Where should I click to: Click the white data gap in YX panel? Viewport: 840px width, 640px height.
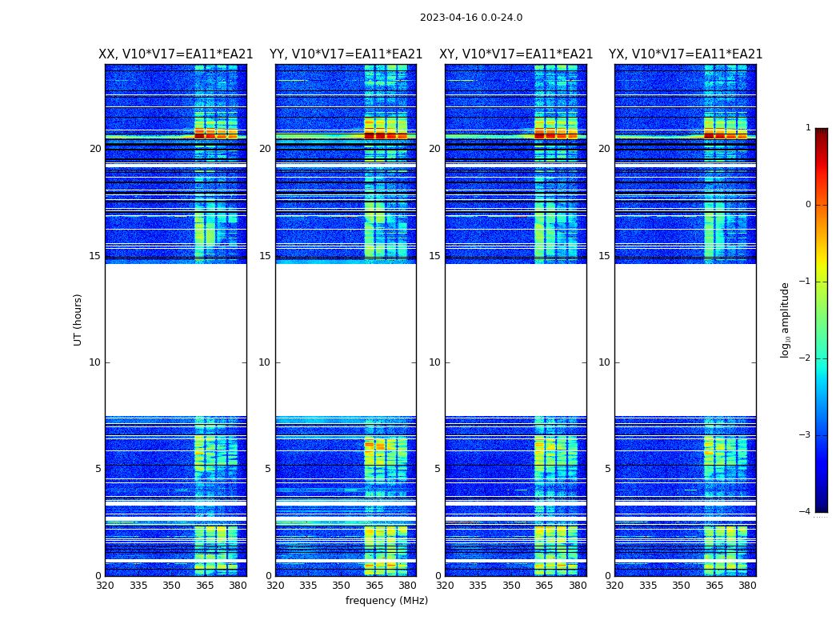click(x=686, y=340)
